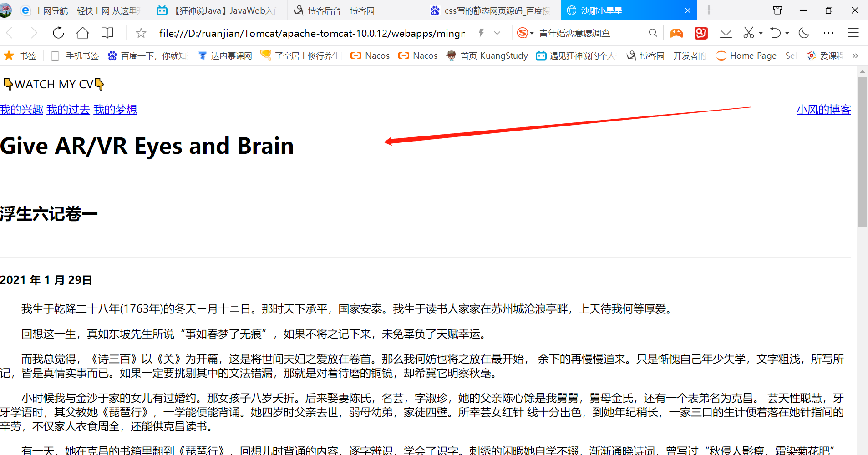
Task: Toggle night mode moon icon
Action: [x=804, y=33]
